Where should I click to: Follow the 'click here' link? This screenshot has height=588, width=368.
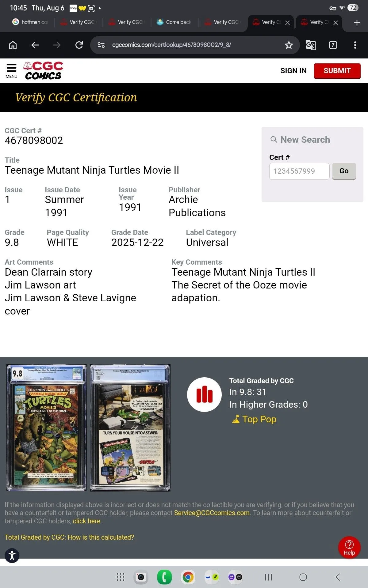[x=86, y=521]
